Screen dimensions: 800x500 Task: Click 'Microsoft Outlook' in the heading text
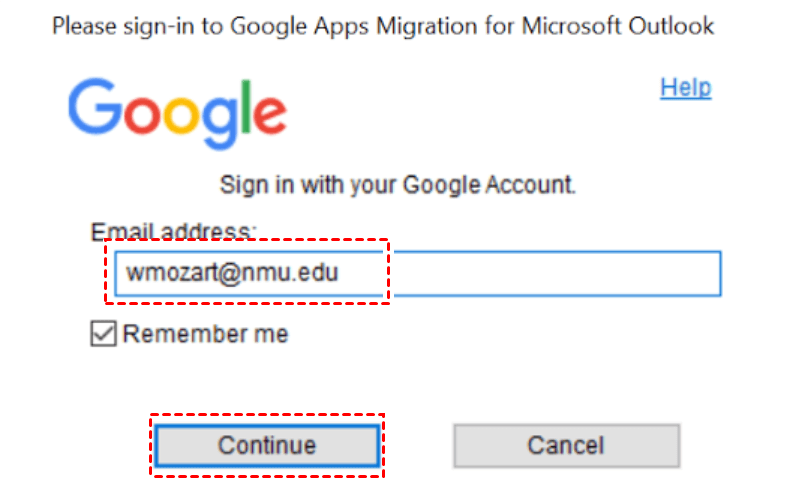[x=618, y=25]
